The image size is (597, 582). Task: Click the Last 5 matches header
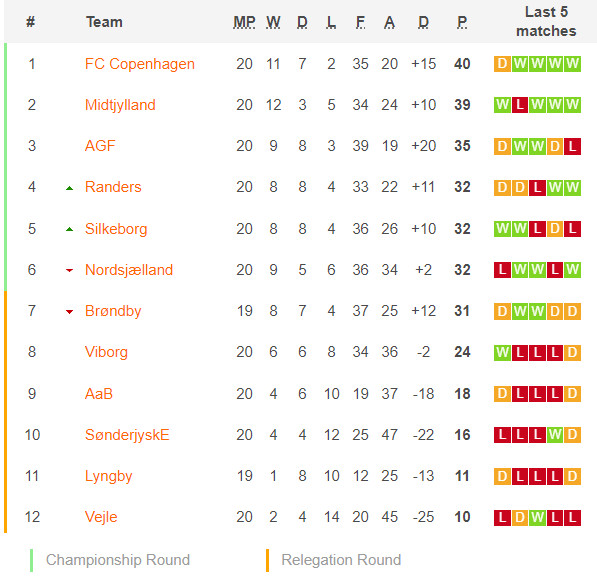(546, 21)
